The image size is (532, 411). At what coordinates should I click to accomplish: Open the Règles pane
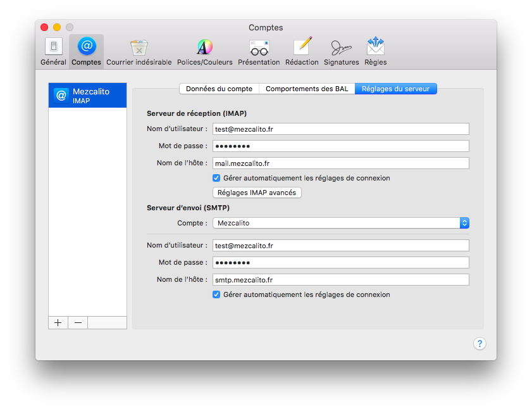[x=375, y=51]
